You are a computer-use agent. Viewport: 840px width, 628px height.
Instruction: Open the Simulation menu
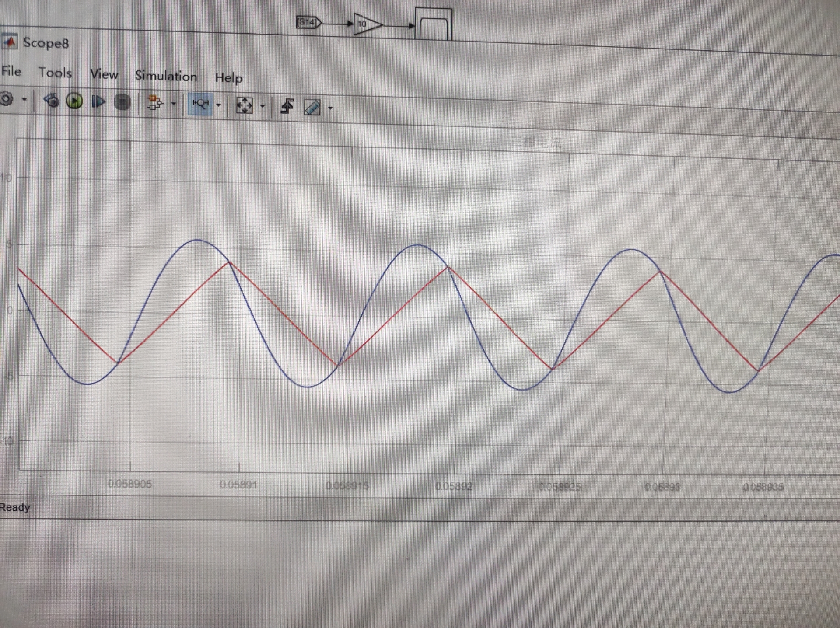166,76
